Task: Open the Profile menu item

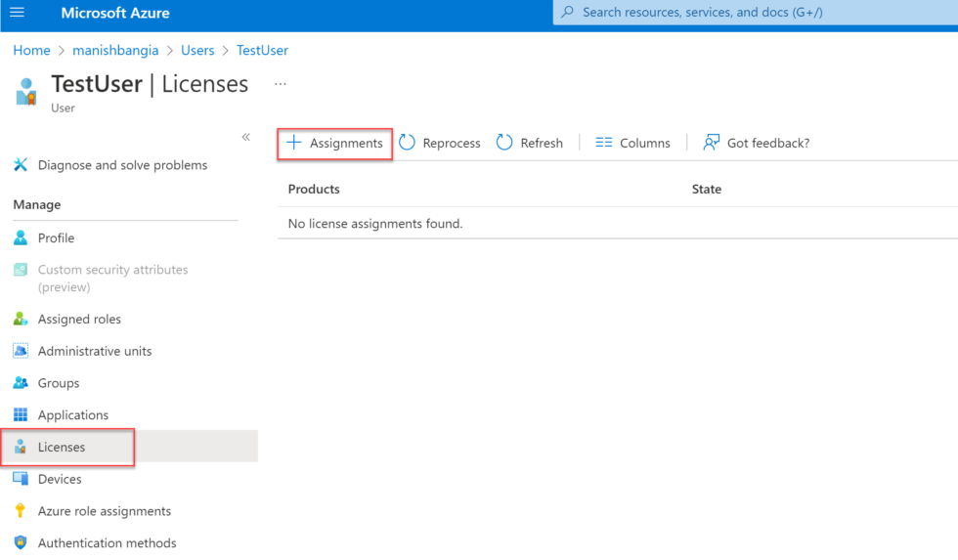Action: pos(57,238)
